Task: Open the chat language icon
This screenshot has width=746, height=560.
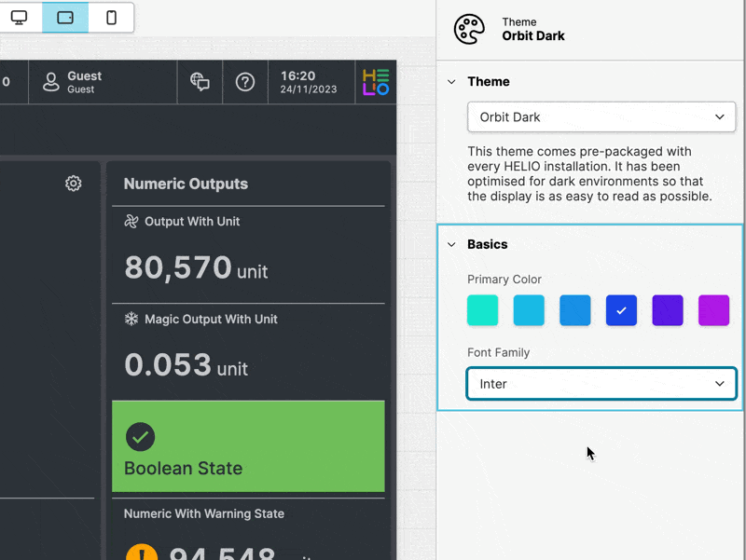Action: pos(200,82)
